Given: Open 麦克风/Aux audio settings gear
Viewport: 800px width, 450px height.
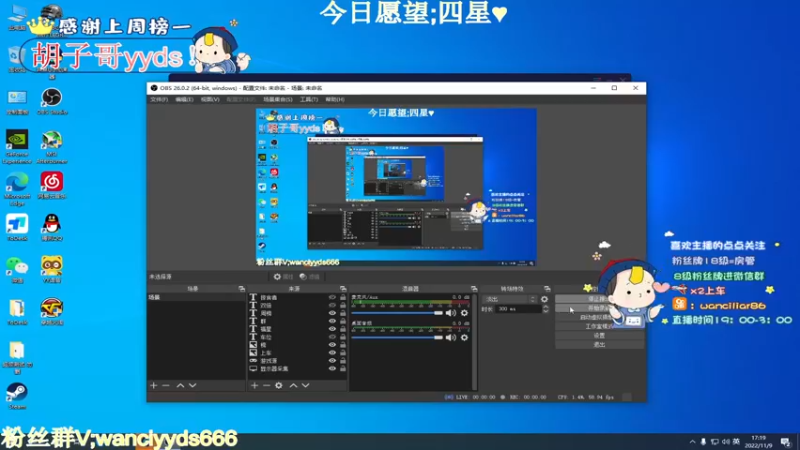Looking at the screenshot, I should click(x=464, y=313).
